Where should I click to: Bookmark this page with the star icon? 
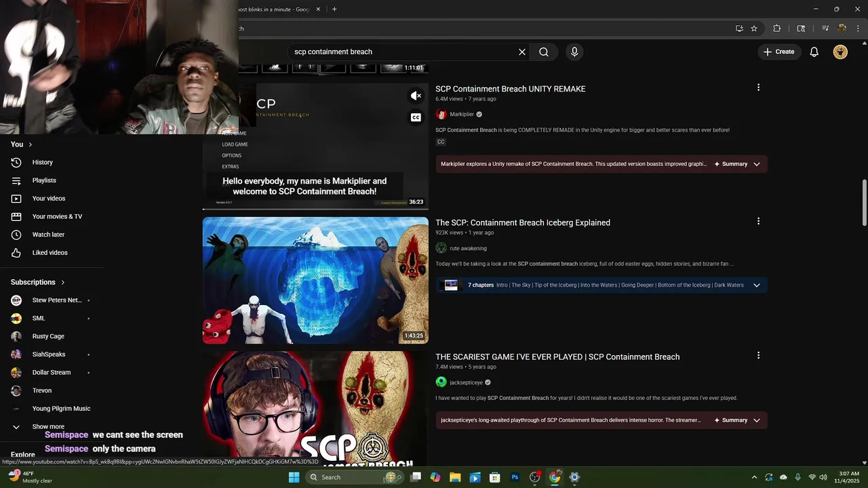coord(754,28)
